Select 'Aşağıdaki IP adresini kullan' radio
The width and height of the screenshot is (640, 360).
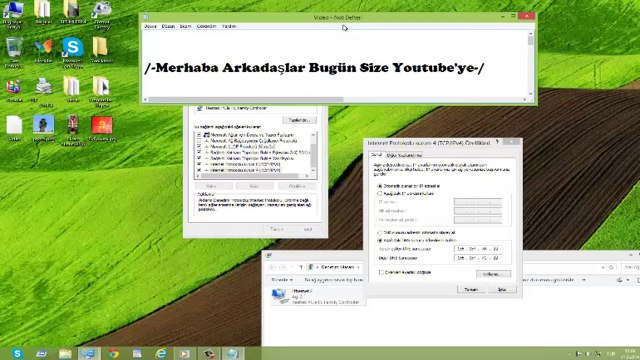(380, 193)
